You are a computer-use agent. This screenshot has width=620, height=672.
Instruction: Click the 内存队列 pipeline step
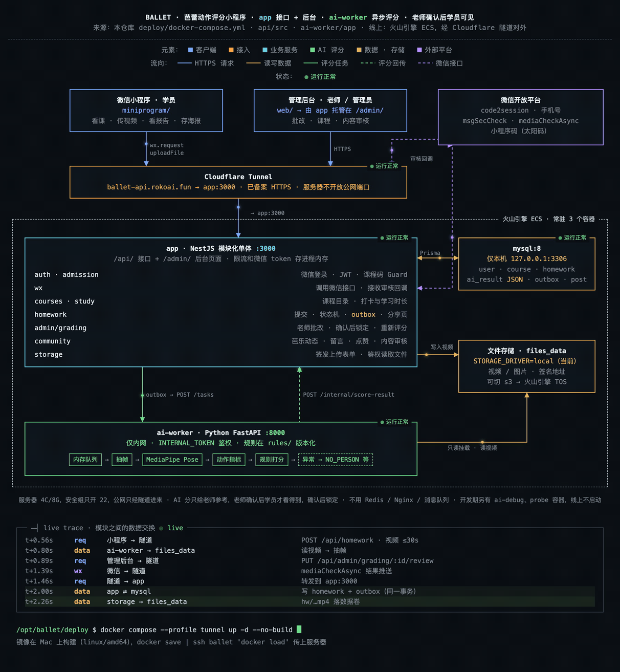(85, 460)
